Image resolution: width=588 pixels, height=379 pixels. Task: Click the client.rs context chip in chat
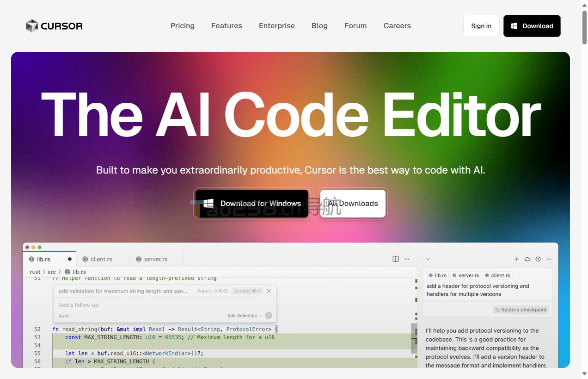click(497, 275)
